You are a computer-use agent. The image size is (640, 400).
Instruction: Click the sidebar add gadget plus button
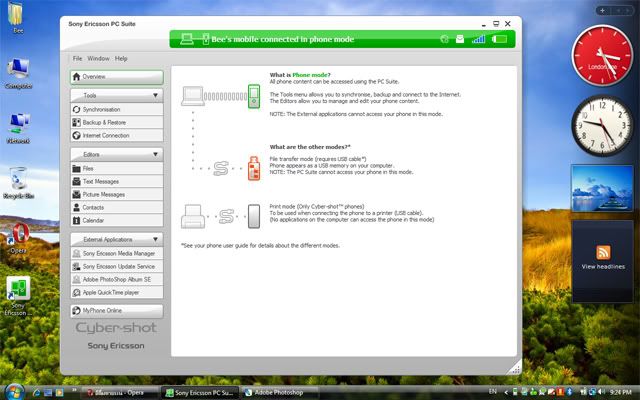[602, 11]
